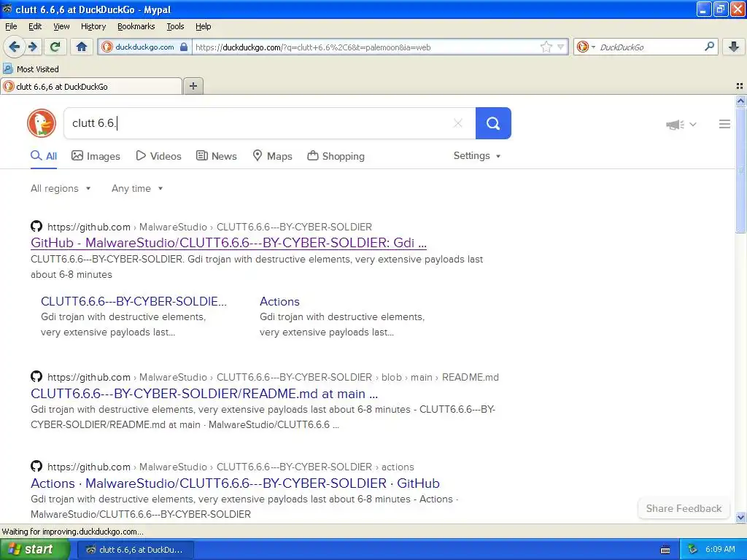747x560 pixels.
Task: Open the View menu
Action: [61, 26]
